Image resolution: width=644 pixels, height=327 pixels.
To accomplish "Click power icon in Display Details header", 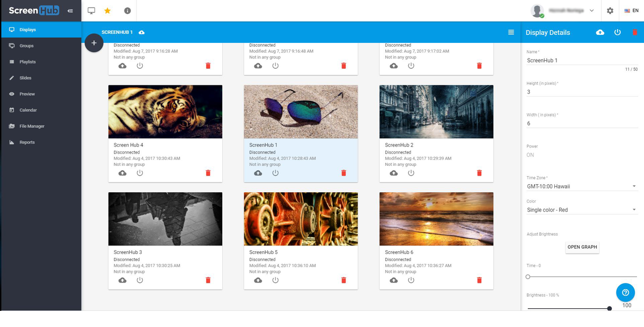I will pos(617,32).
